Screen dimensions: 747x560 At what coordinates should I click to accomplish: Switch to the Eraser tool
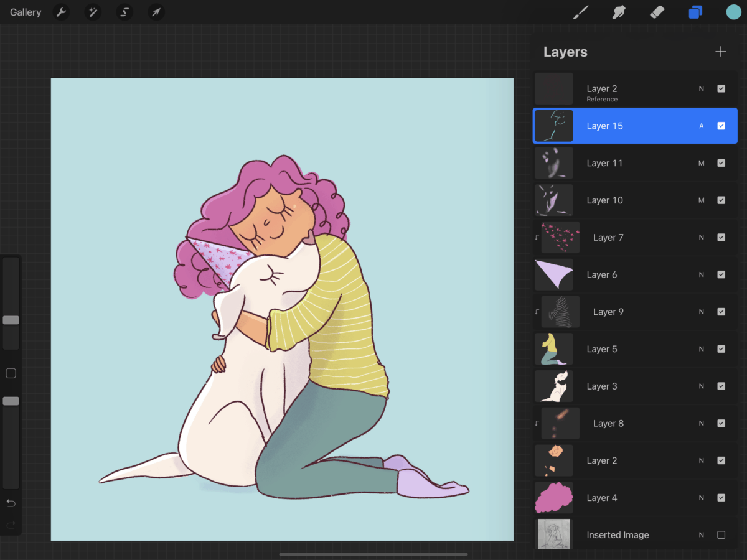657,12
